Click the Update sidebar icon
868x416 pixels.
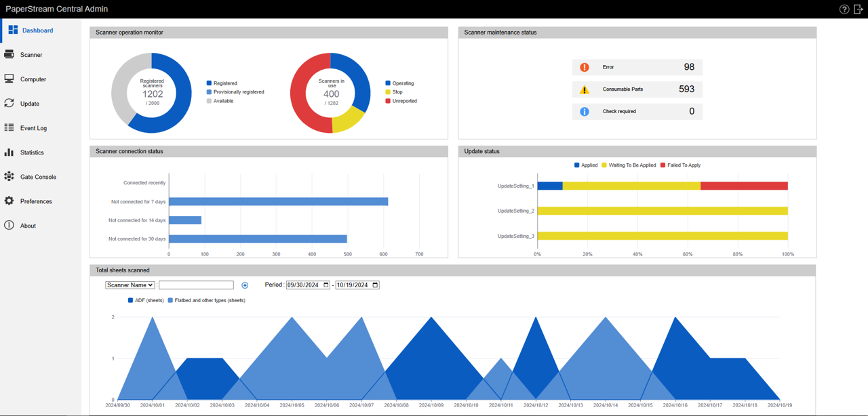point(9,103)
